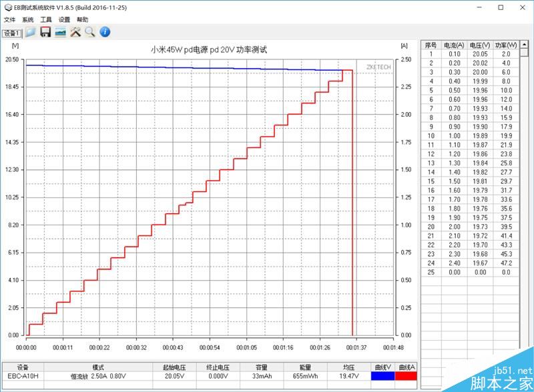
Task: Click current value 2.00 in row 20
Action: coord(455,227)
